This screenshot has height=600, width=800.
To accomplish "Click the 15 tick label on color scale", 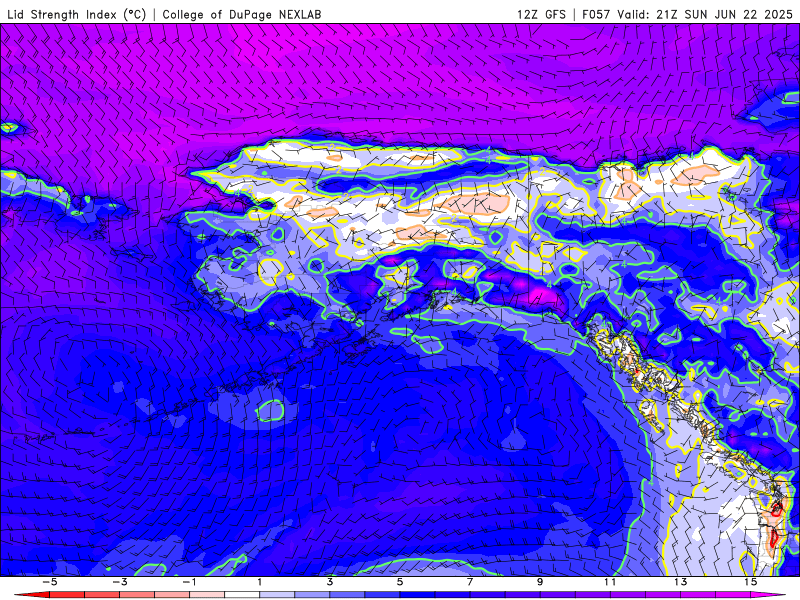I will click(x=750, y=582).
